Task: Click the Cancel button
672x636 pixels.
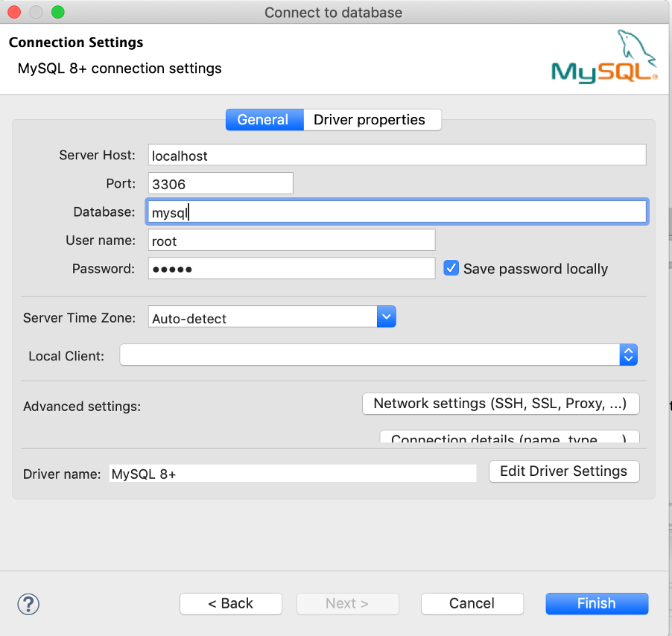Action: 472,603
